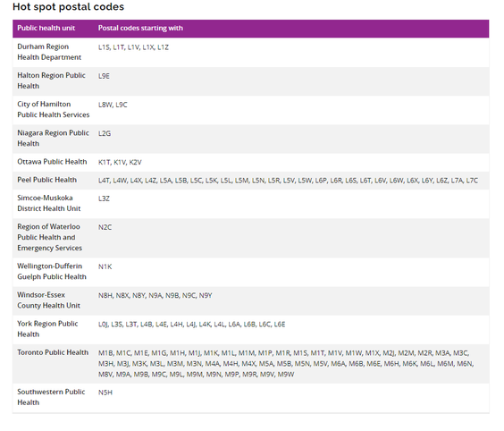
Task: Select York Region Public Health label
Action: coord(47,329)
